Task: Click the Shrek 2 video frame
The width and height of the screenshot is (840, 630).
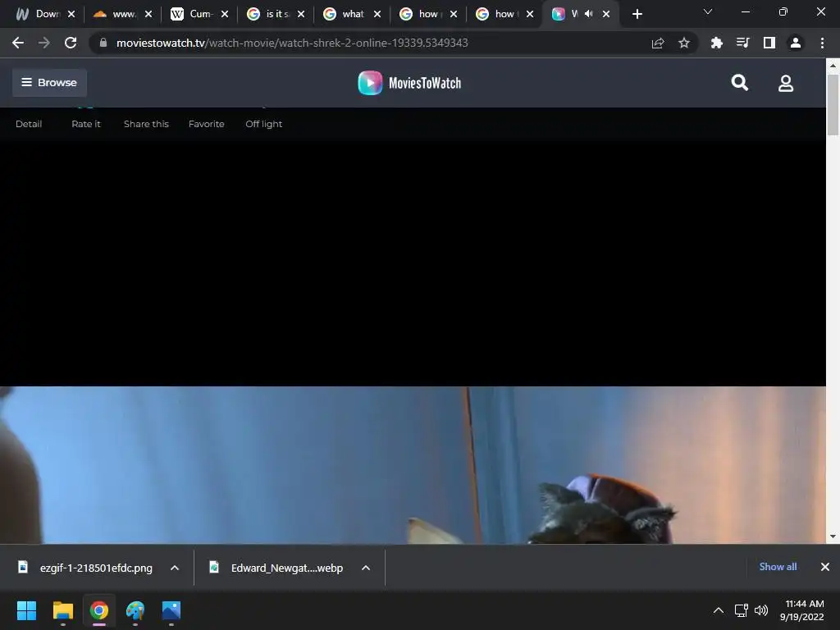Action: pos(413,465)
